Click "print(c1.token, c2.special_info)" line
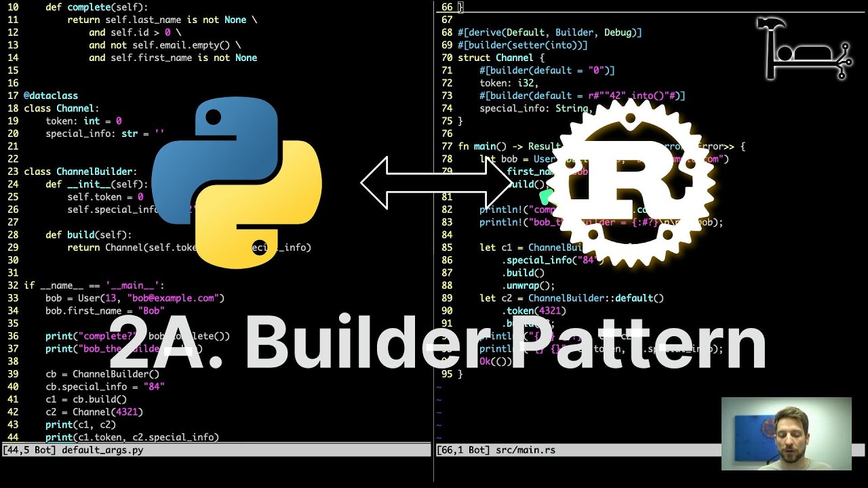This screenshot has width=868, height=488. 132,437
